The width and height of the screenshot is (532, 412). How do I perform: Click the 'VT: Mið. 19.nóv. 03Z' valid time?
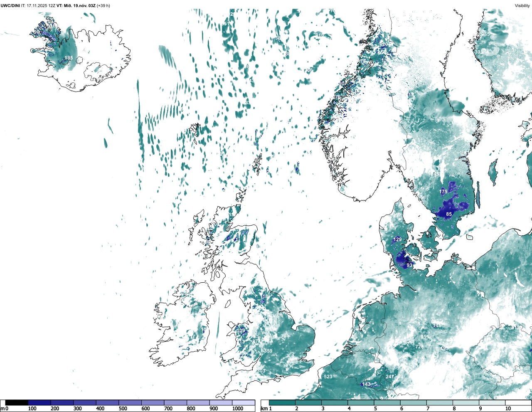(76, 6)
